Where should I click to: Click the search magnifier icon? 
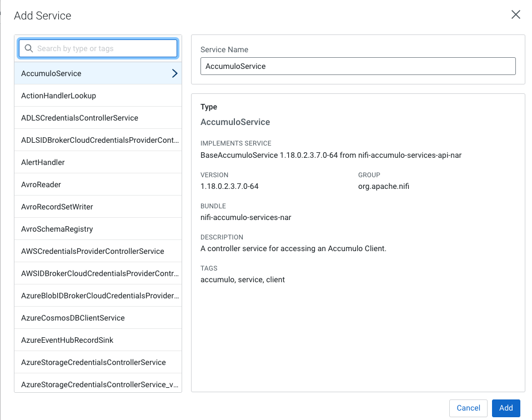pyautogui.click(x=29, y=48)
